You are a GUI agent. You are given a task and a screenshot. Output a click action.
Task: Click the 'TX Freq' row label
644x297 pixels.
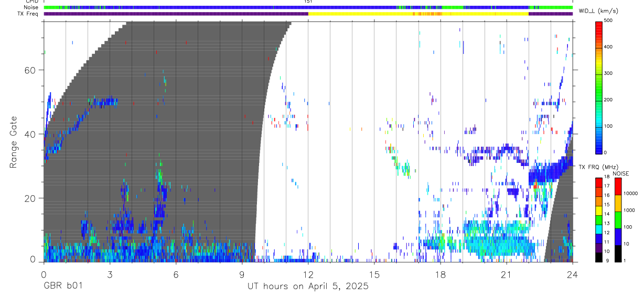click(x=28, y=14)
